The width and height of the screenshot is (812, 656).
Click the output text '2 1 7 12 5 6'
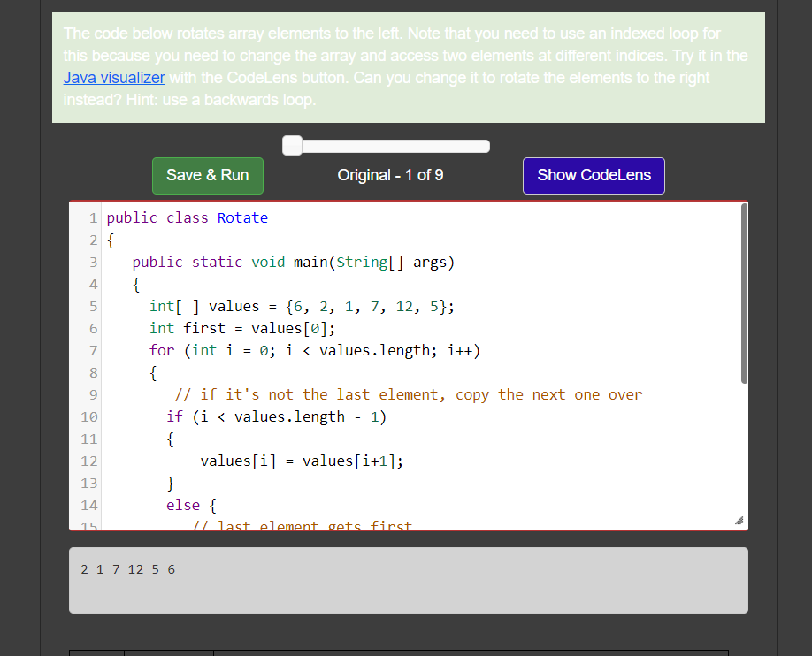pos(128,569)
